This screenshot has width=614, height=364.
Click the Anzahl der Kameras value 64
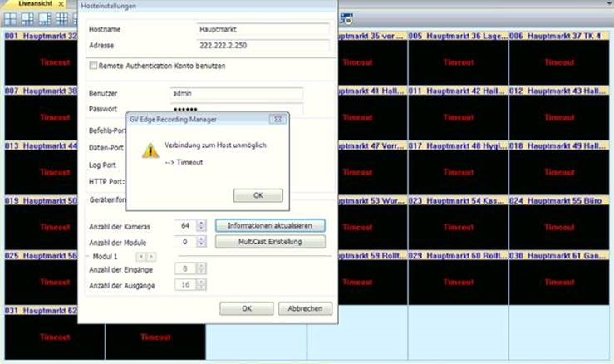point(185,226)
